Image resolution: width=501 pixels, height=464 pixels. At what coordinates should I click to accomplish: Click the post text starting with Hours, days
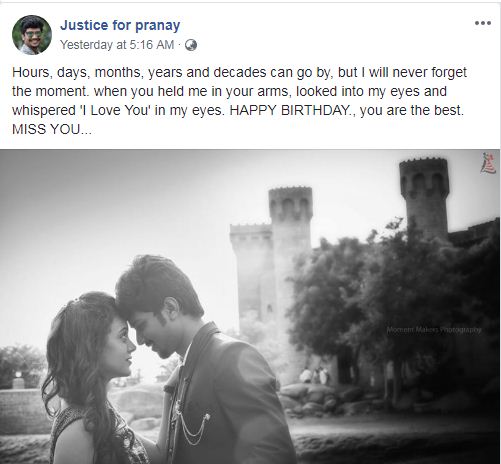(239, 101)
